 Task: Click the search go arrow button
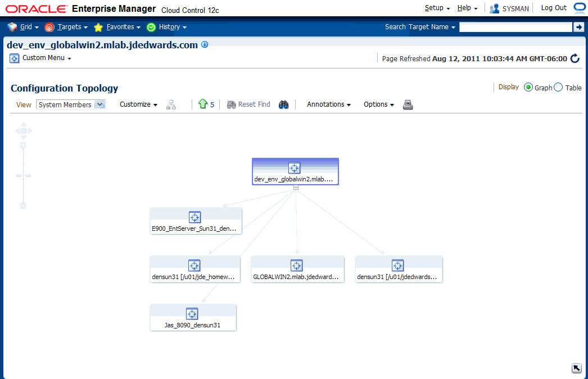click(578, 27)
